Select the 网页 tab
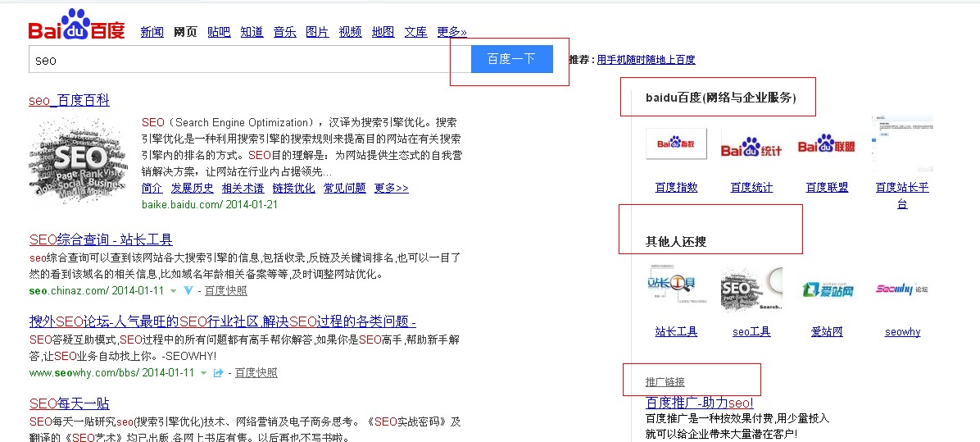 [186, 32]
